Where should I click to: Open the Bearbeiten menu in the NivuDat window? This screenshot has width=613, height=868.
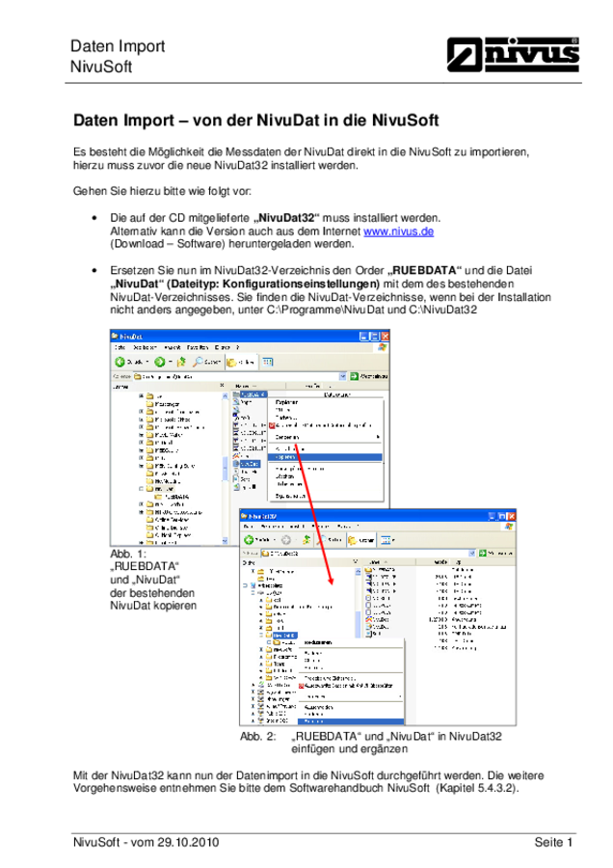pyautogui.click(x=145, y=347)
